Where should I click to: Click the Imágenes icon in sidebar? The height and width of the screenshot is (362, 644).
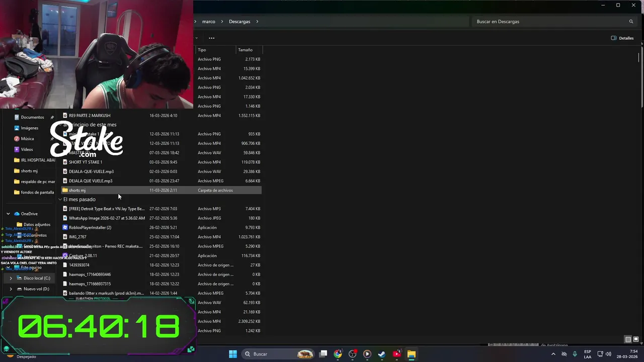pyautogui.click(x=17, y=128)
